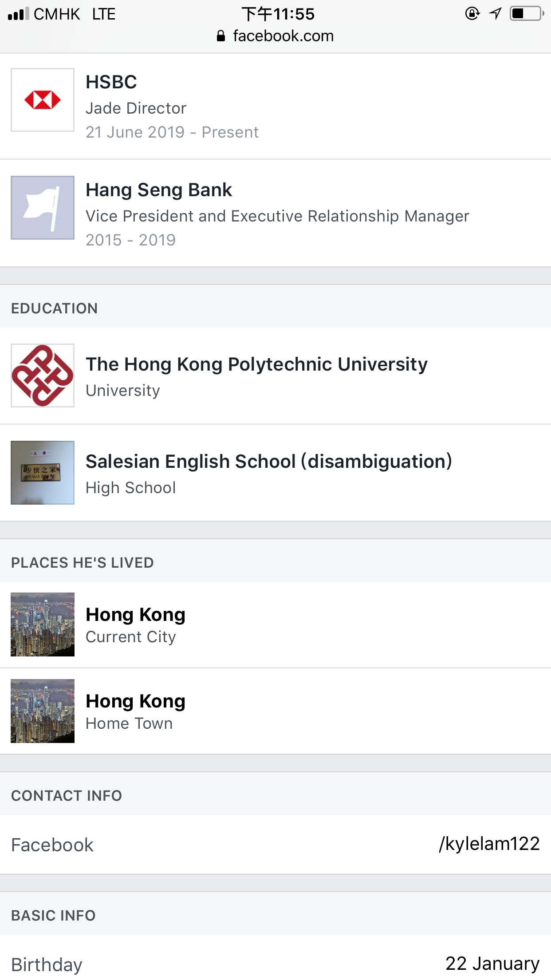
Task: Tap the CMHK carrier name
Action: point(57,14)
